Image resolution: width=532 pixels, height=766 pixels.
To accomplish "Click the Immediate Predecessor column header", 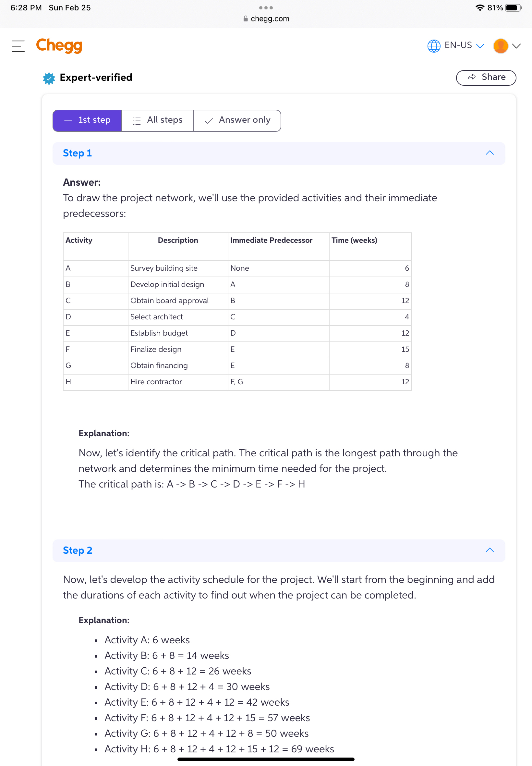I will (x=271, y=240).
